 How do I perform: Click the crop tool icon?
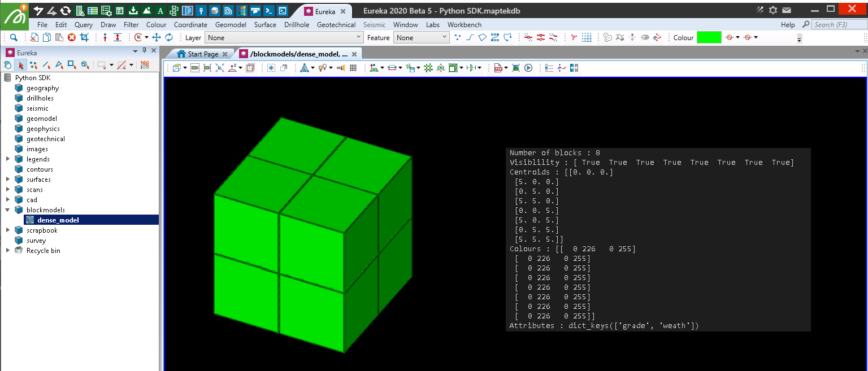(85, 37)
